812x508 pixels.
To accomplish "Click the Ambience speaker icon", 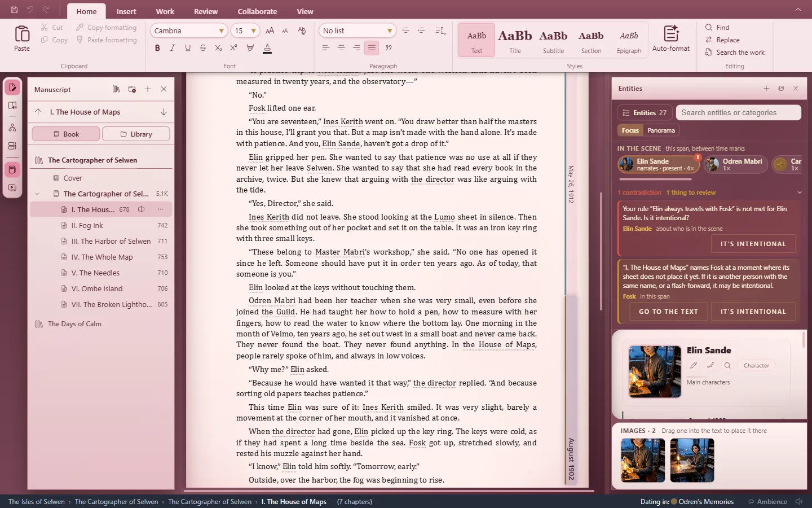I will [799, 501].
